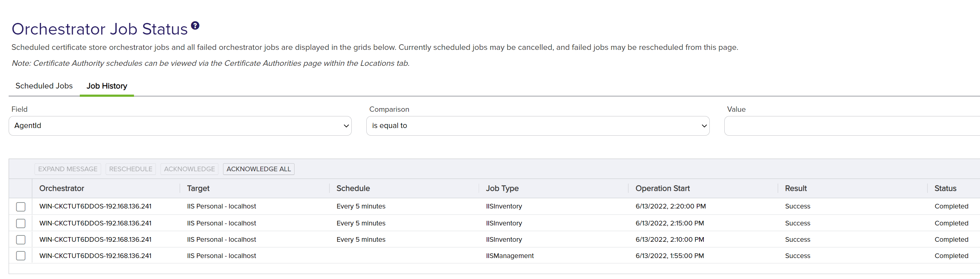Click the Schedule column header

coord(353,189)
